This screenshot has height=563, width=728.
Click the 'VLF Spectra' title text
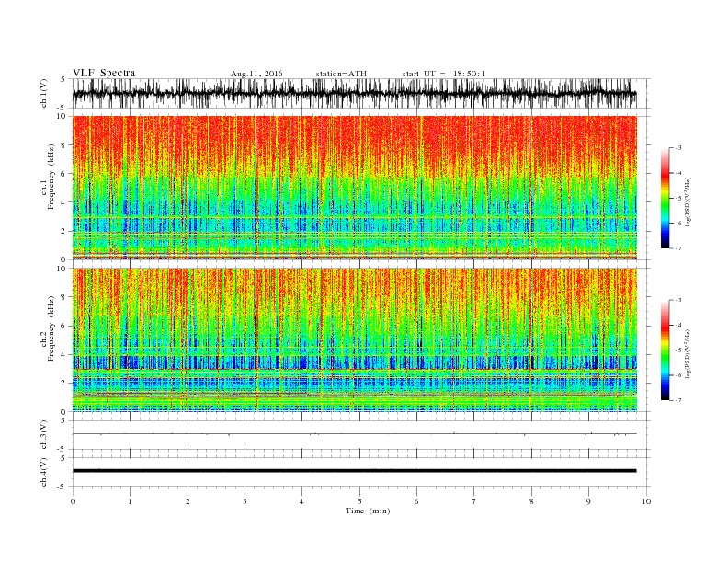tap(104, 73)
